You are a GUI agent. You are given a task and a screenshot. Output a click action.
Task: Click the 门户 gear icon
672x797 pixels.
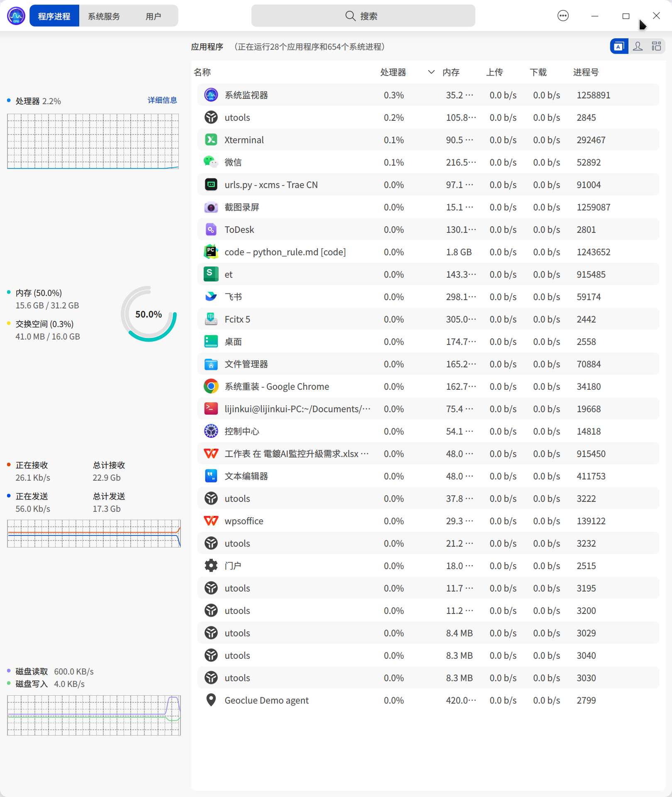211,566
